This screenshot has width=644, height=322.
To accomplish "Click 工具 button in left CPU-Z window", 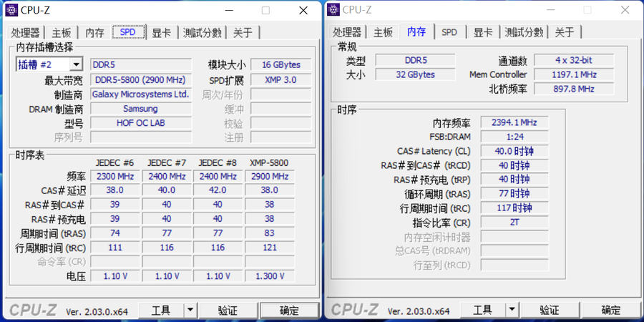I will [x=162, y=311].
